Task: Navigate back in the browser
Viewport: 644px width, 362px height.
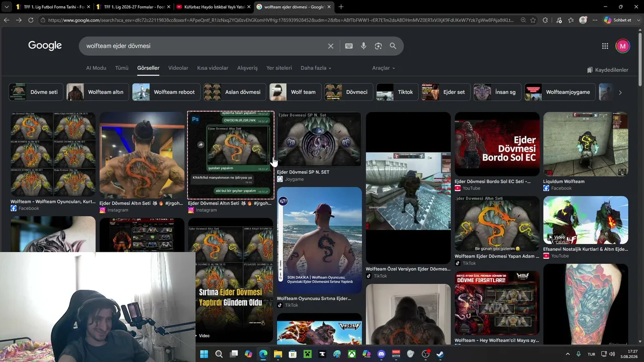Action: [7, 20]
